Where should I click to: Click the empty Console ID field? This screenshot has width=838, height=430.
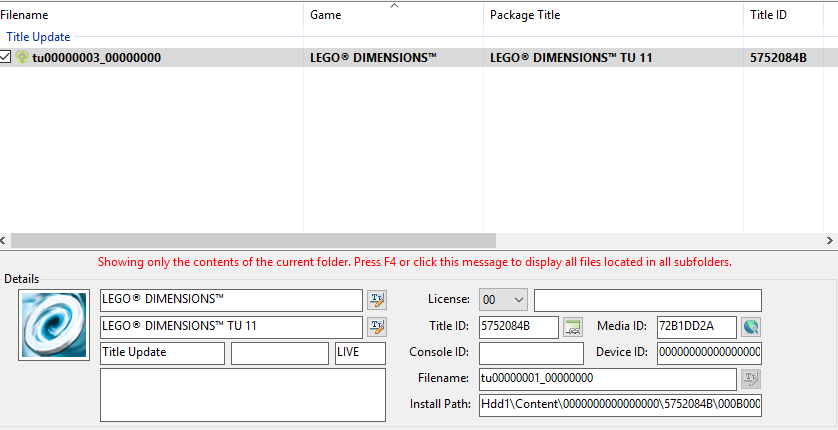point(531,353)
